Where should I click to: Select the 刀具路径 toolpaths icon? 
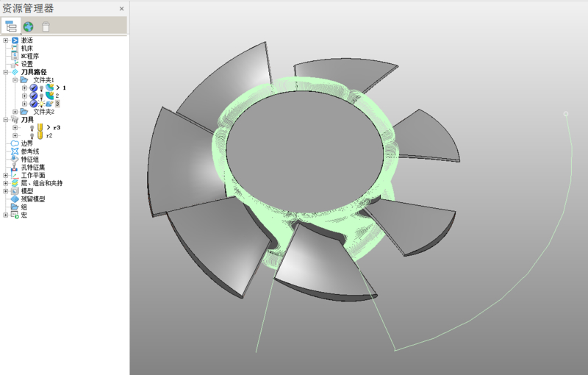[x=15, y=72]
